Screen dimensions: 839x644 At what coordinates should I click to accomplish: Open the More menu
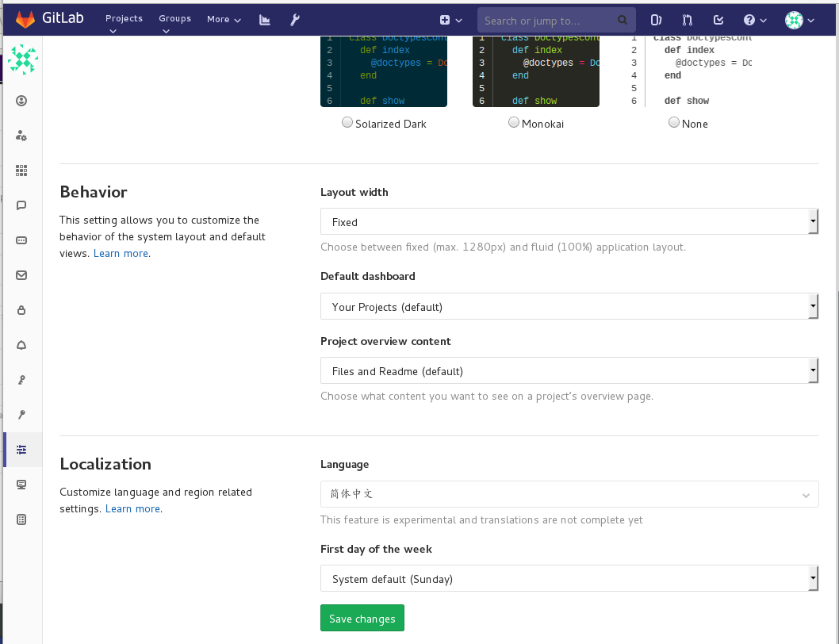point(224,19)
